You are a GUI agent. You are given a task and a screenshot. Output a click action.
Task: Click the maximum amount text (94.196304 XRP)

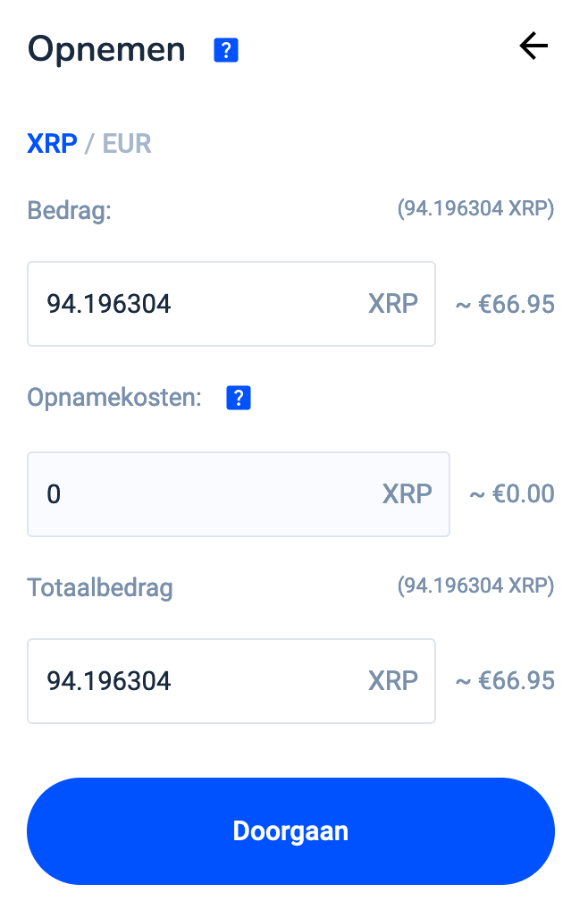click(x=476, y=208)
